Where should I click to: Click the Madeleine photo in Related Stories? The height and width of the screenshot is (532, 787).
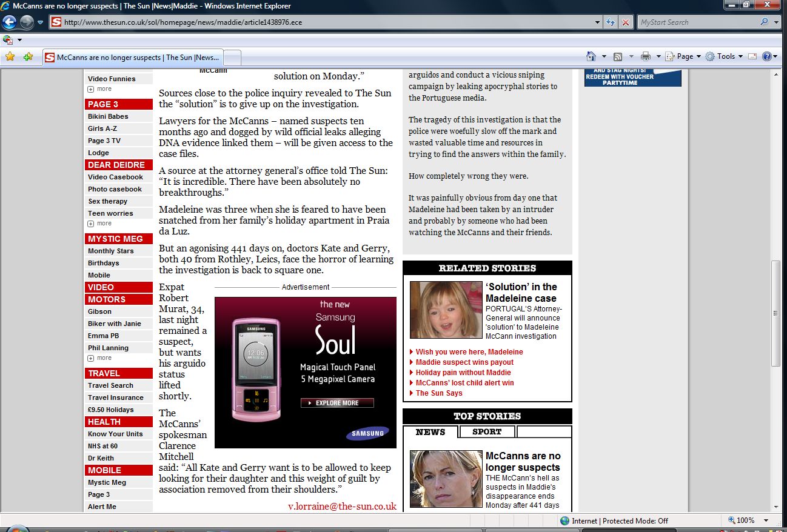click(x=446, y=310)
